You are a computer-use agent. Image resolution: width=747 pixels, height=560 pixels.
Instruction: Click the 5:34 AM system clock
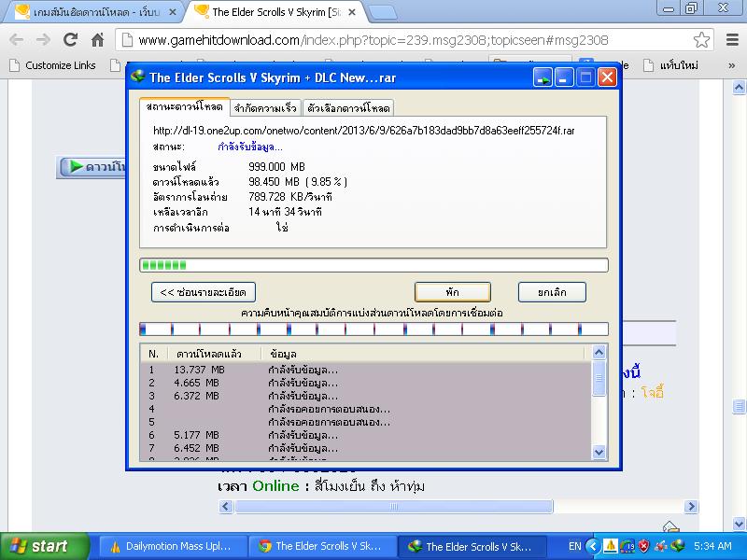(x=712, y=546)
